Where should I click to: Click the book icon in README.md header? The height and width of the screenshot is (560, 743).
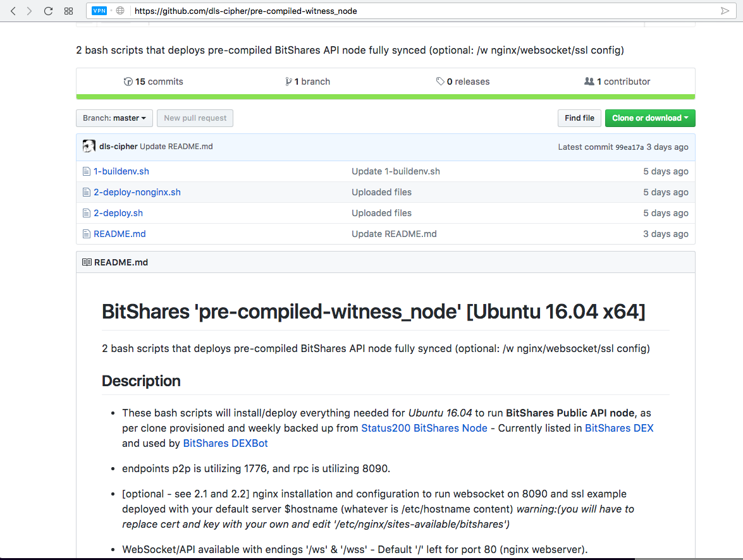[x=87, y=262]
